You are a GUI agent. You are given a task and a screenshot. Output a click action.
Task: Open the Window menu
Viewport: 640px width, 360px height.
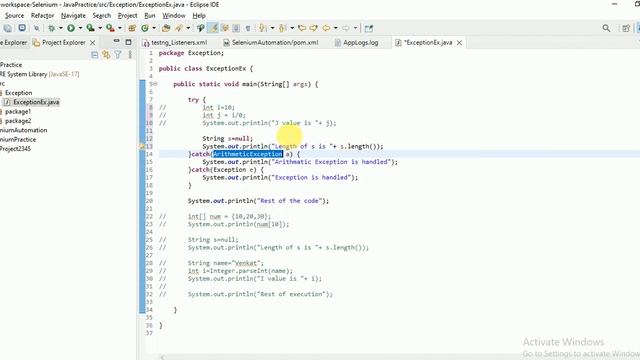tap(174, 16)
